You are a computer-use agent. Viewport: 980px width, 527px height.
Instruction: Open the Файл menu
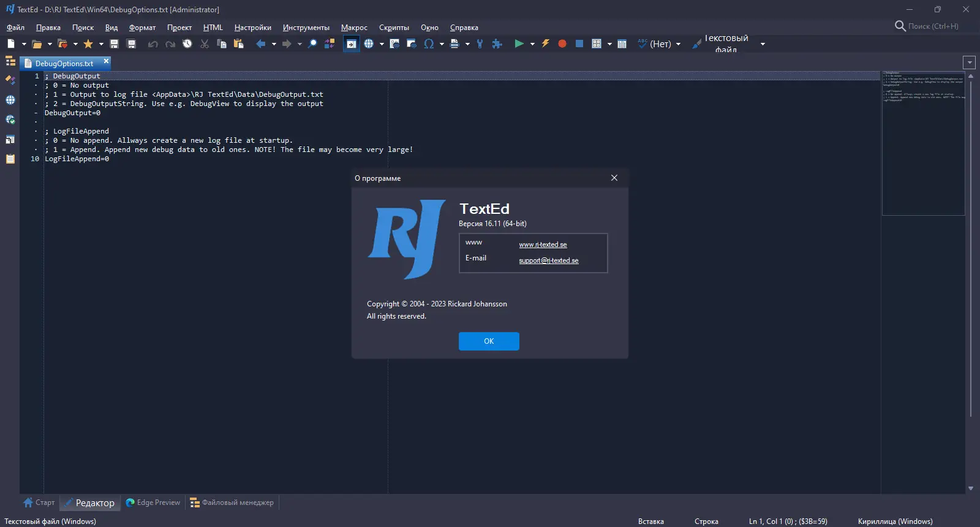[x=16, y=27]
